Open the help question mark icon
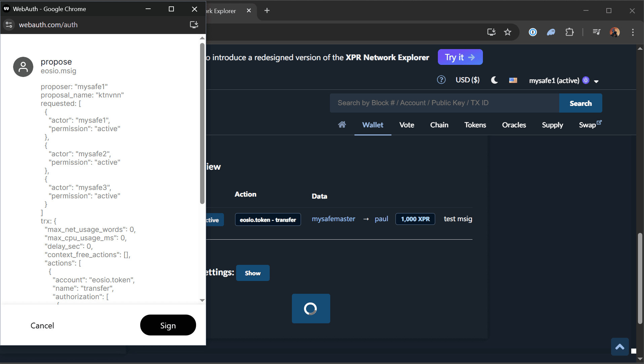644x364 pixels. (441, 80)
